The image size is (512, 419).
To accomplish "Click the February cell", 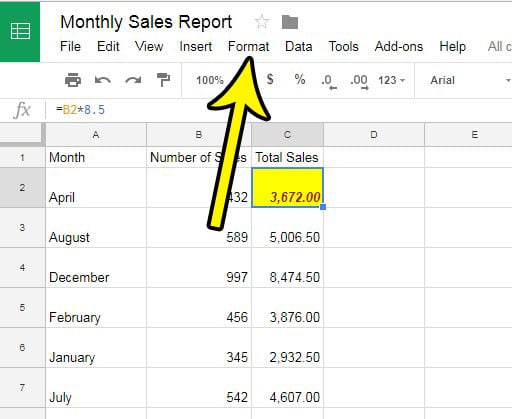I will (96, 307).
